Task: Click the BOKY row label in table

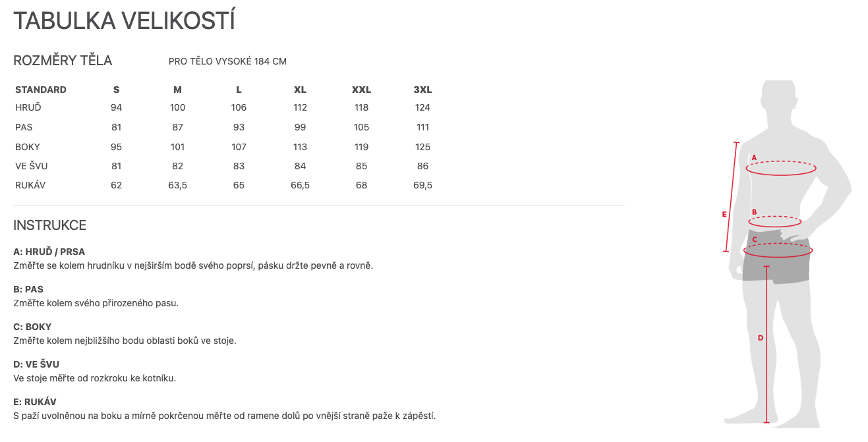Action: [28, 147]
